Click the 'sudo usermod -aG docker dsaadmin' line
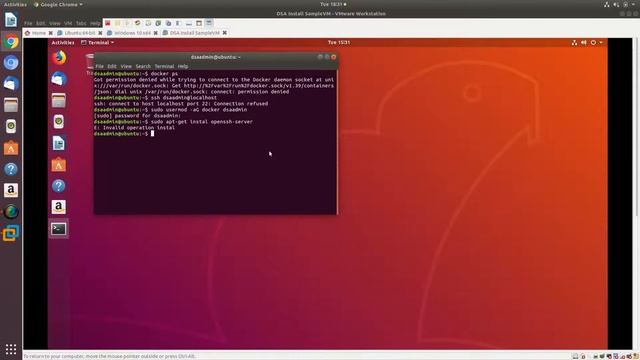640x360 pixels. [199, 110]
